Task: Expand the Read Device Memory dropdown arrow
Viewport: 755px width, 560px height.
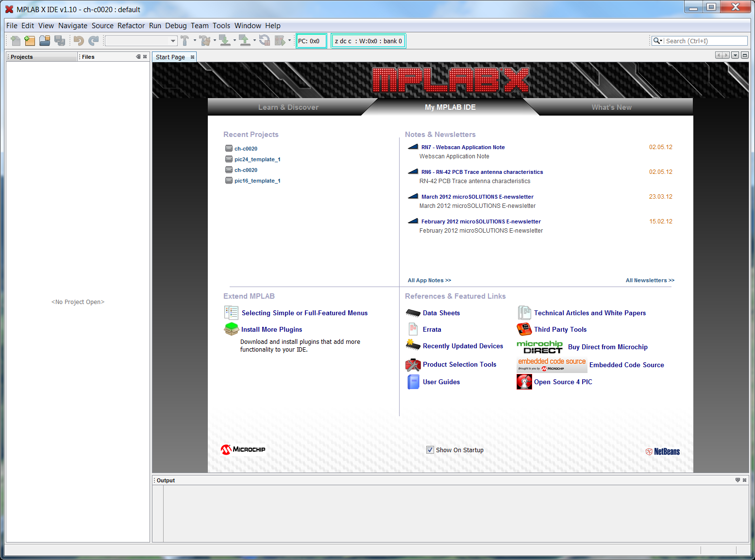Action: tap(254, 41)
